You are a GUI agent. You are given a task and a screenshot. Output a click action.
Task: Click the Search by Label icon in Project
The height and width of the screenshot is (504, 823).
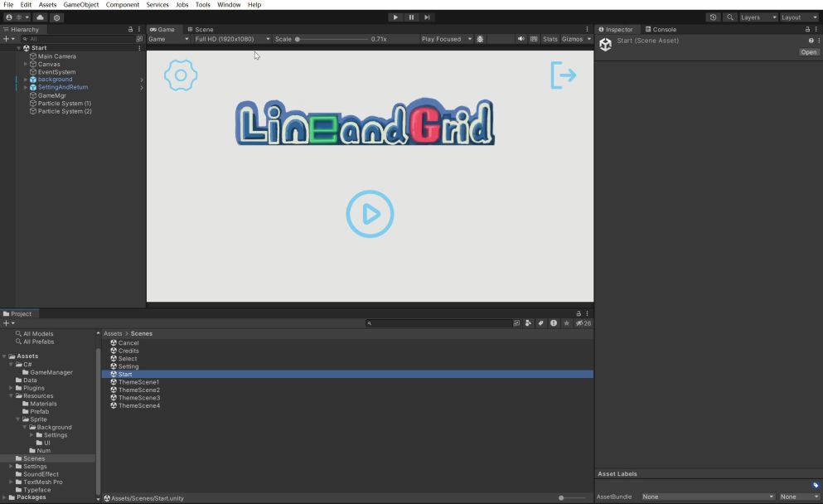(540, 323)
